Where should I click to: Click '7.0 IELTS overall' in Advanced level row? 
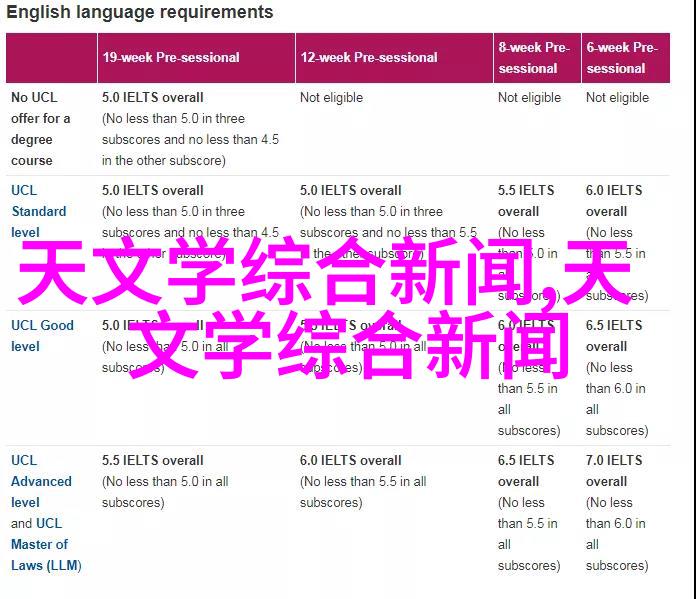click(x=614, y=471)
